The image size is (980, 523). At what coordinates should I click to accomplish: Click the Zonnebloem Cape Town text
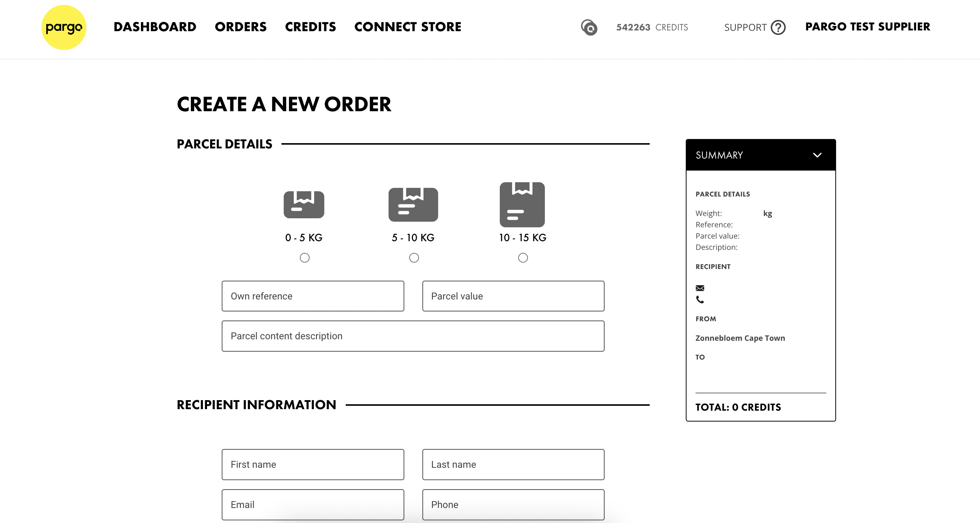click(740, 338)
